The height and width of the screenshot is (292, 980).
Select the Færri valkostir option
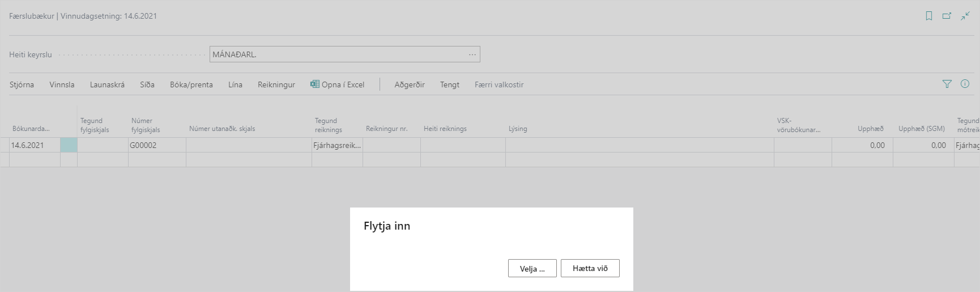498,84
